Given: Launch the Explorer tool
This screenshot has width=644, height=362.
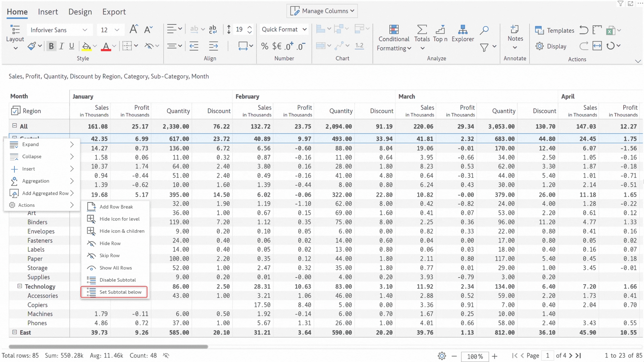Looking at the screenshot, I should coord(463,34).
